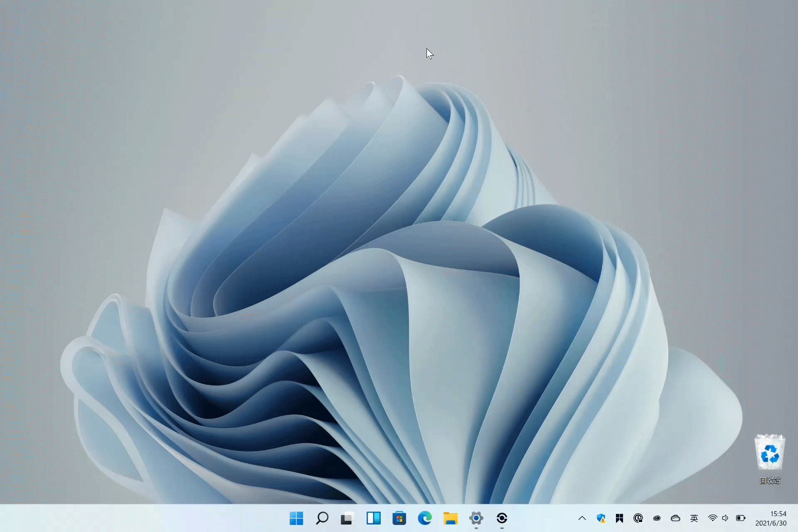
Task: Toggle the 英 input language indicator
Action: click(694, 518)
